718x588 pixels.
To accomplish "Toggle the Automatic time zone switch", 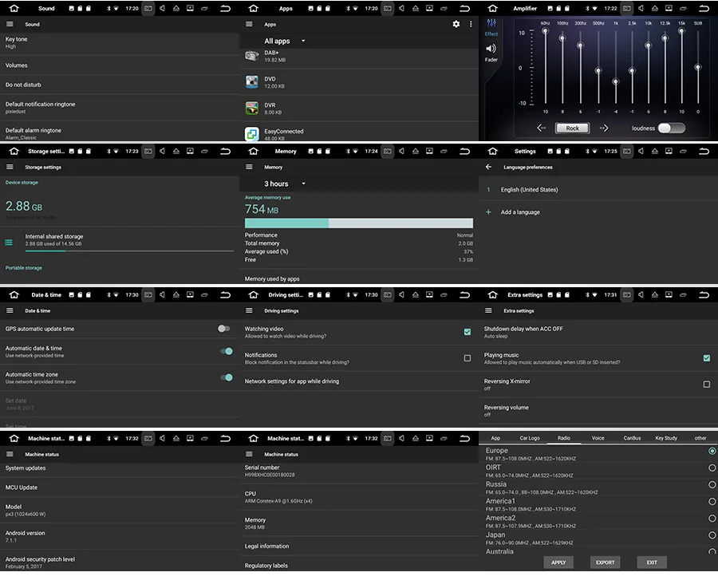I will coord(227,377).
